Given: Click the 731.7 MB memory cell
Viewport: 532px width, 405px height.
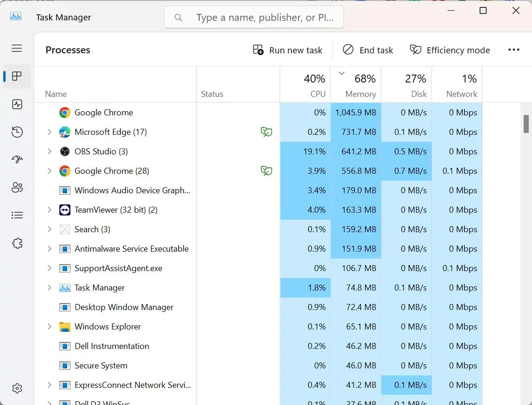Looking at the screenshot, I should pos(356,132).
